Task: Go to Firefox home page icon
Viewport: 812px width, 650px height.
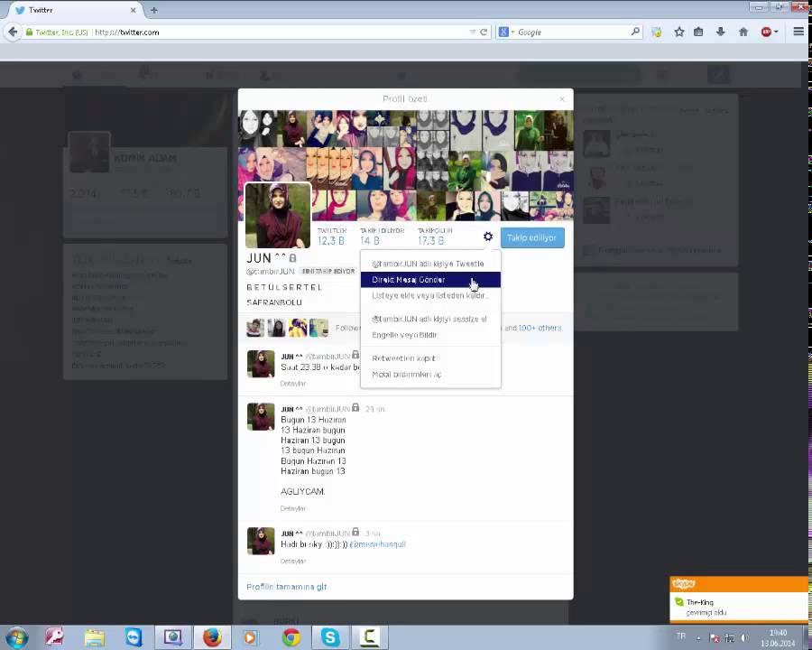Action: [743, 32]
